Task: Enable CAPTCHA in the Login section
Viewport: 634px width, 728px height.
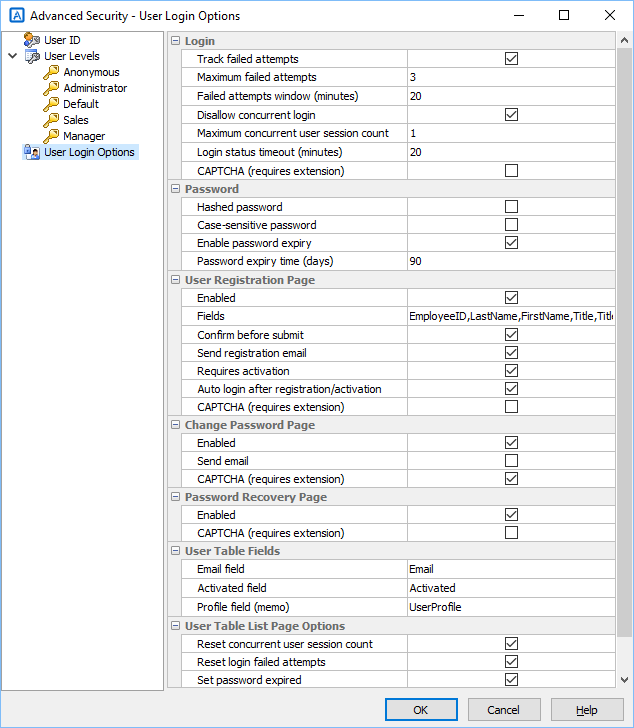Action: coord(511,170)
